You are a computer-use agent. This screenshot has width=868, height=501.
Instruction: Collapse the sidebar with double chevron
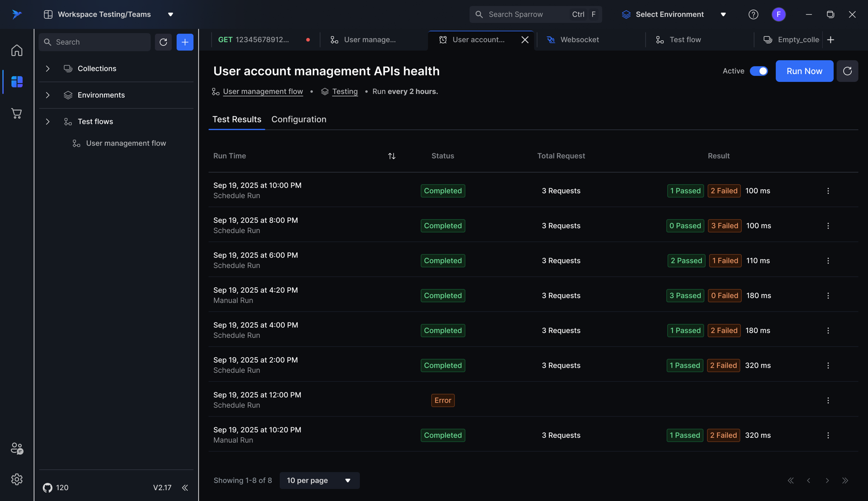pyautogui.click(x=185, y=488)
